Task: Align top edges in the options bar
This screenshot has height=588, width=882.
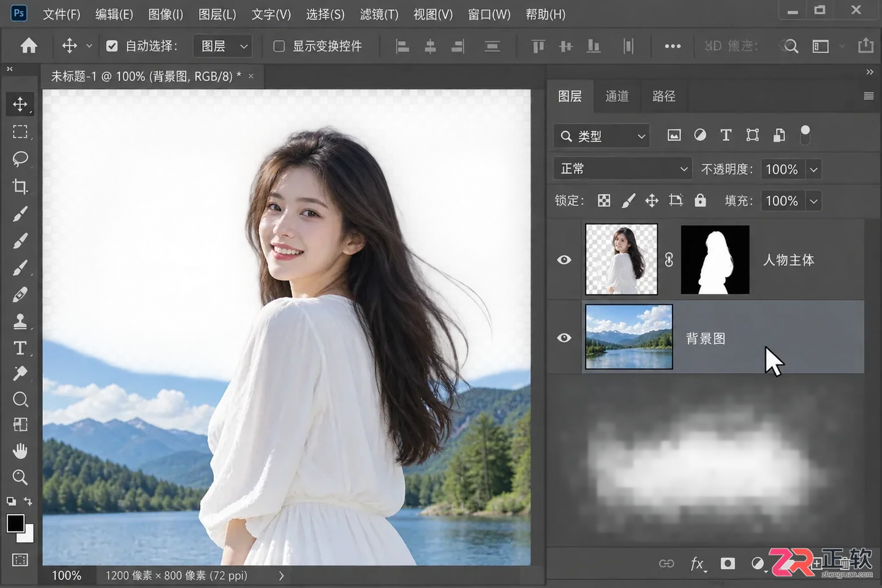Action: (x=538, y=46)
